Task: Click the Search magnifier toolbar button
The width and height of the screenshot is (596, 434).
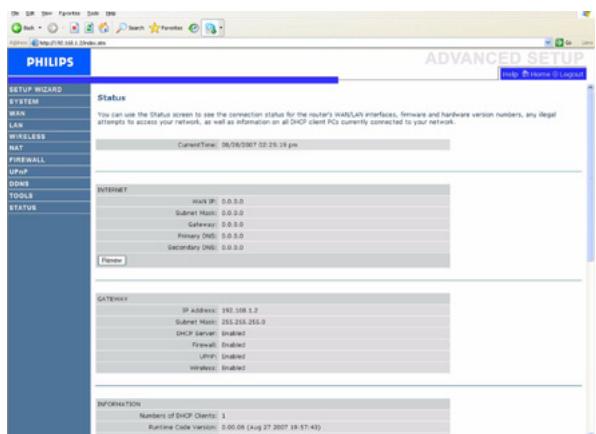Action: pyautogui.click(x=130, y=28)
